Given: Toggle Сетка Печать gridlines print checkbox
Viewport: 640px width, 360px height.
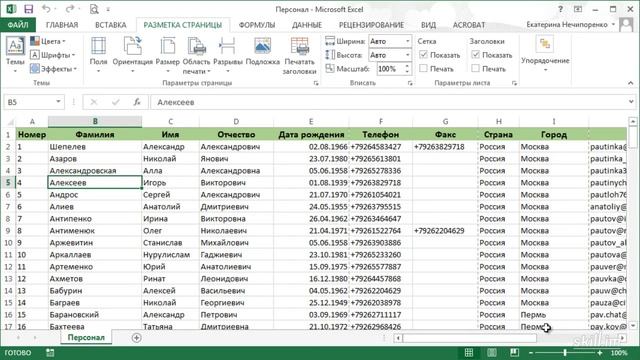Looking at the screenshot, I should 423,69.
